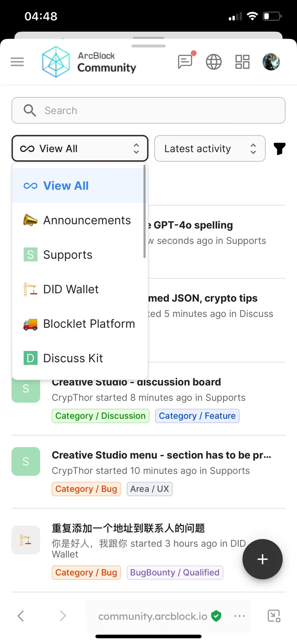Tap the community.arcblock.io address bar

153,616
